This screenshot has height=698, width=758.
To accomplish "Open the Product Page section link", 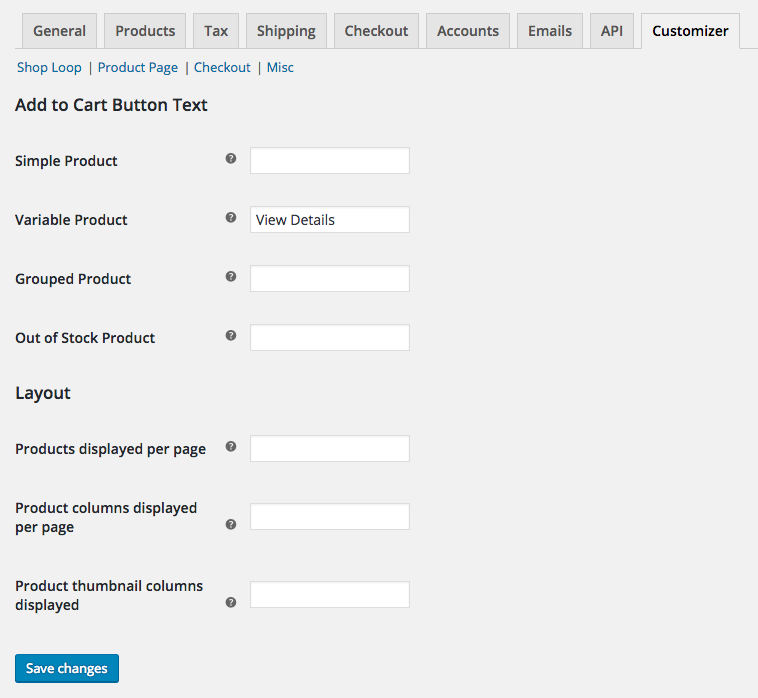I will pos(138,68).
